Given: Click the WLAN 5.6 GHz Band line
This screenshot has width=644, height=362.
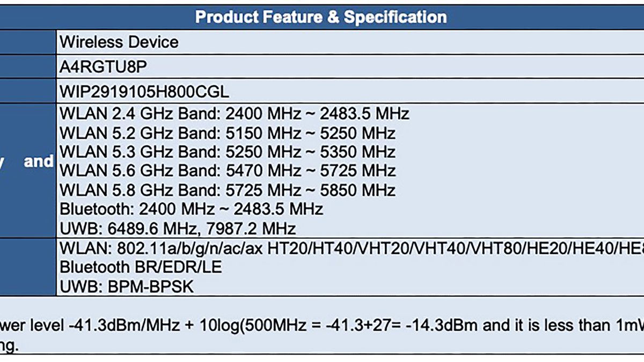Looking at the screenshot, I should (228, 171).
